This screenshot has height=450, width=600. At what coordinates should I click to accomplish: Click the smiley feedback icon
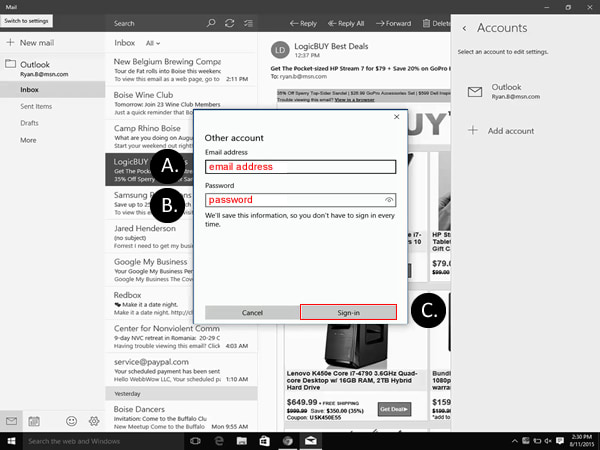click(71, 421)
